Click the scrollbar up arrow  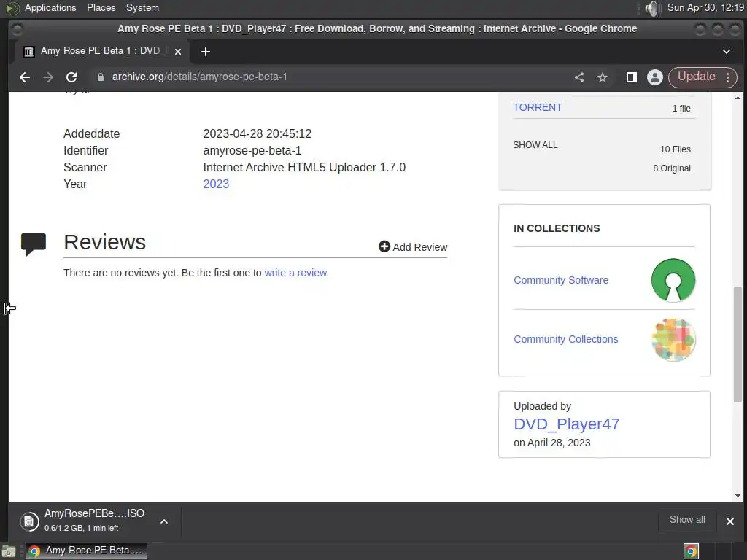(738, 98)
